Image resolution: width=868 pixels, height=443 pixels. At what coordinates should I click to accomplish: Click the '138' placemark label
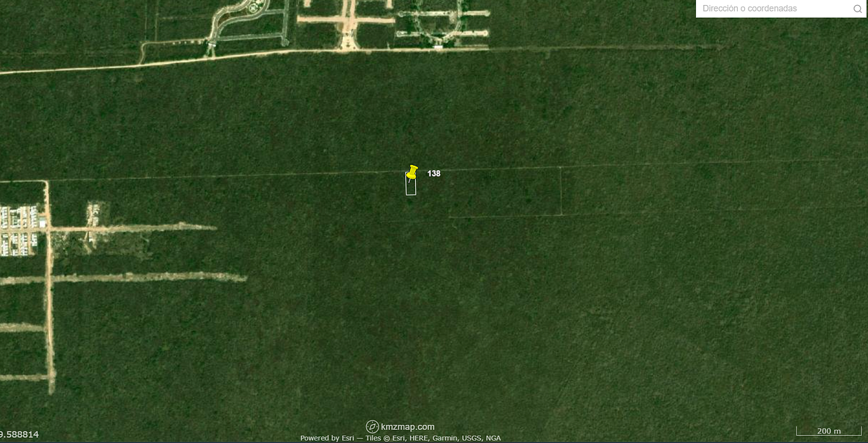coord(434,174)
